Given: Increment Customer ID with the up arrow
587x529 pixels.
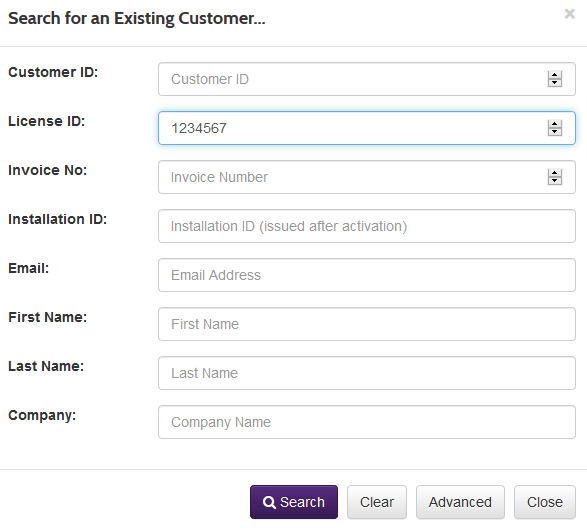Looking at the screenshot, I should 555,75.
